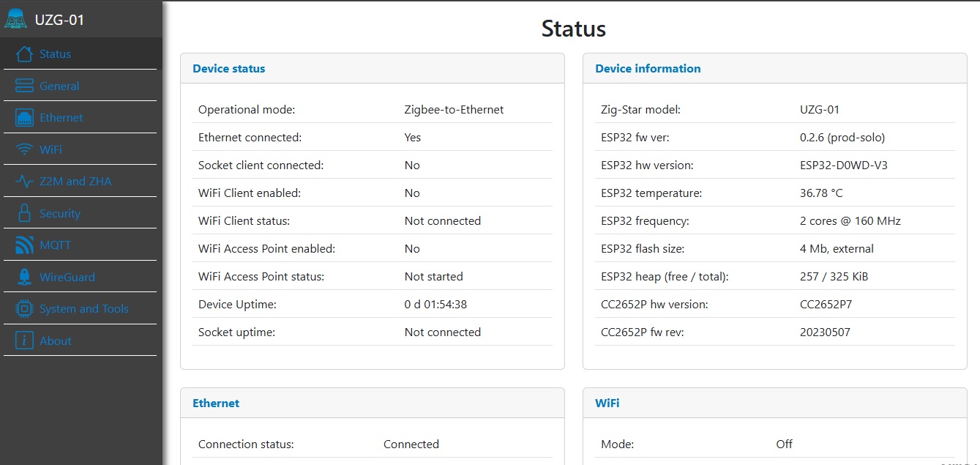Go to System and Tools
The image size is (980, 465).
[x=83, y=308]
